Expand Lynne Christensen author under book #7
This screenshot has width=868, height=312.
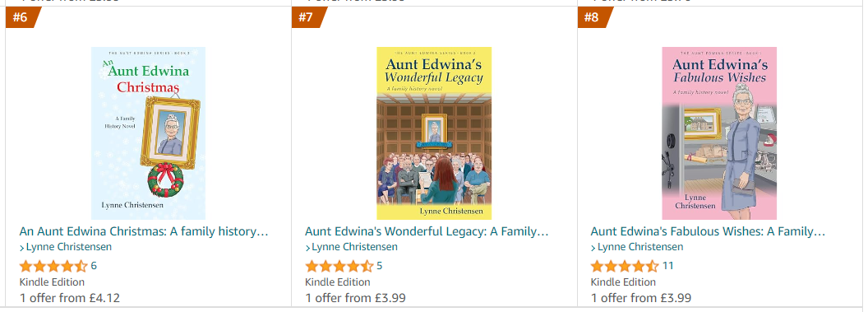[x=351, y=247]
